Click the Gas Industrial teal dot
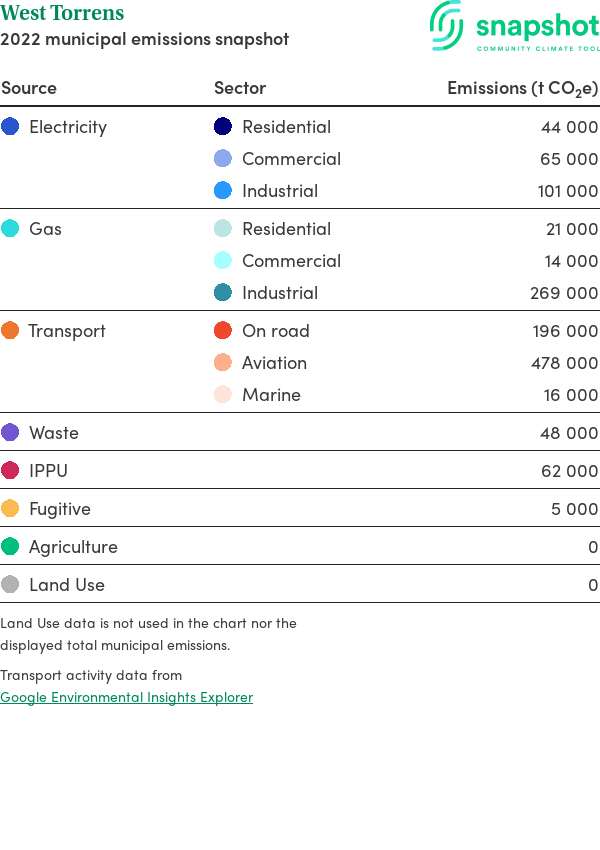 223,292
